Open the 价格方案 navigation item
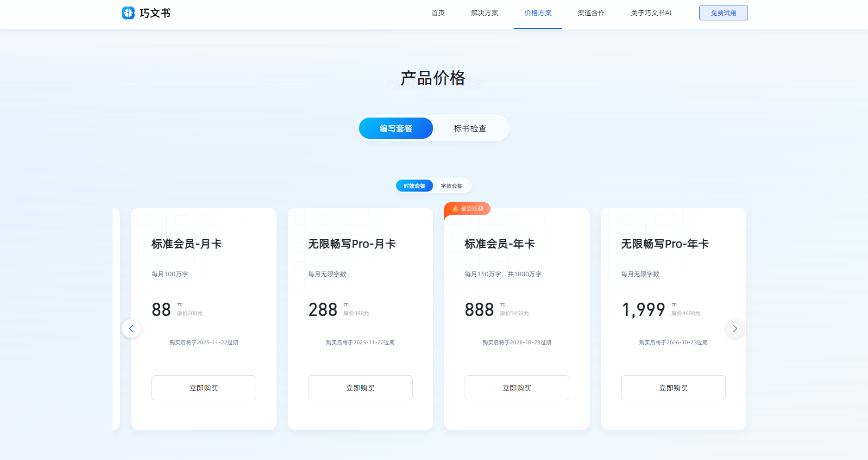The image size is (868, 460). 537,13
